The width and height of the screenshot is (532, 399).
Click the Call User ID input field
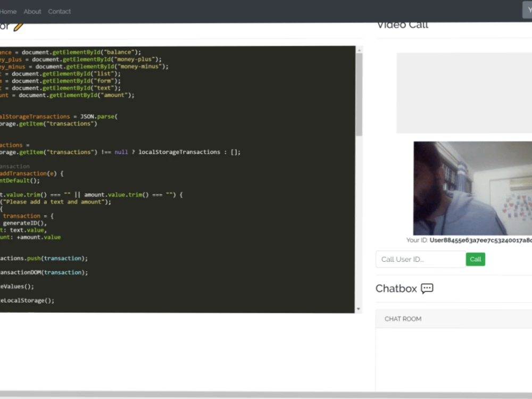pos(420,259)
